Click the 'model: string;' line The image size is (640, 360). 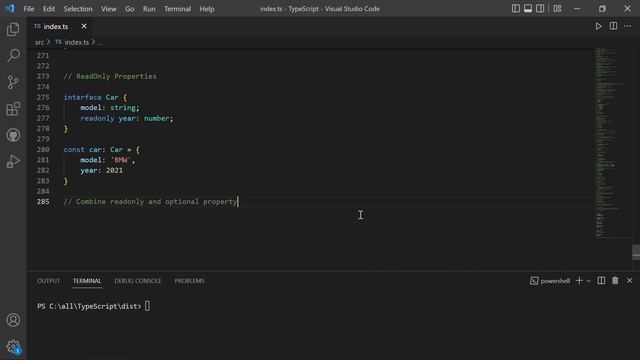(x=110, y=108)
